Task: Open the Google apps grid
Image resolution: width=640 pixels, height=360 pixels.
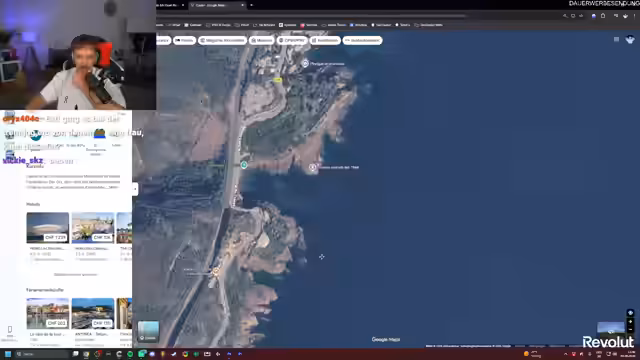Action: 616,40
